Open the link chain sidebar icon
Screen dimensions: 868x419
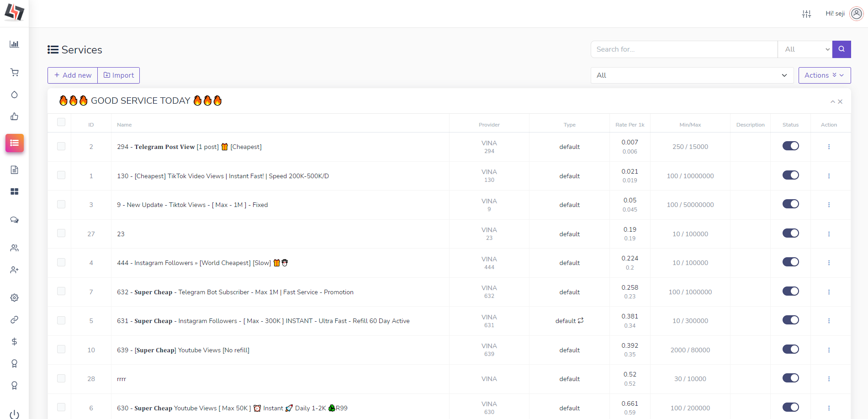click(x=14, y=320)
